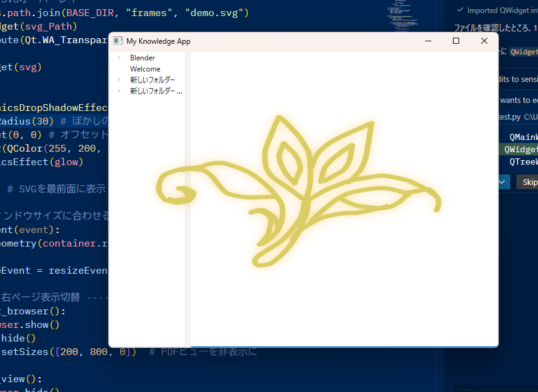Click the My Knowledge App window icon
The width and height of the screenshot is (538, 392).
pos(118,41)
